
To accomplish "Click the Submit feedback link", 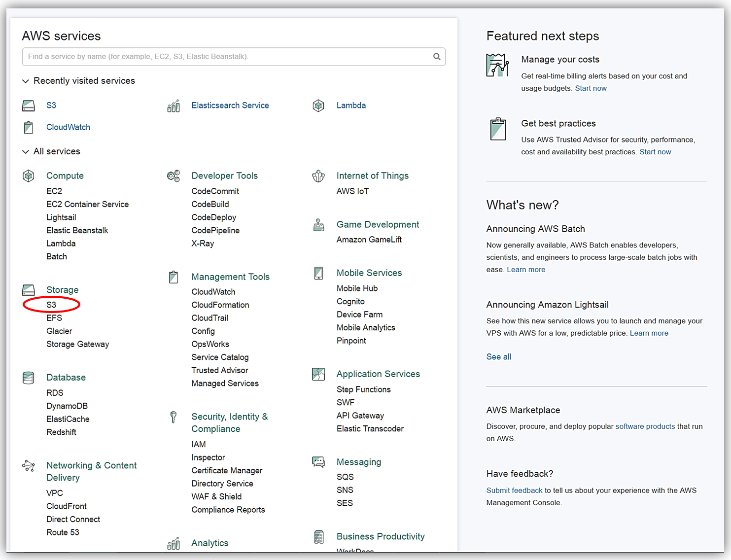I will pos(514,490).
